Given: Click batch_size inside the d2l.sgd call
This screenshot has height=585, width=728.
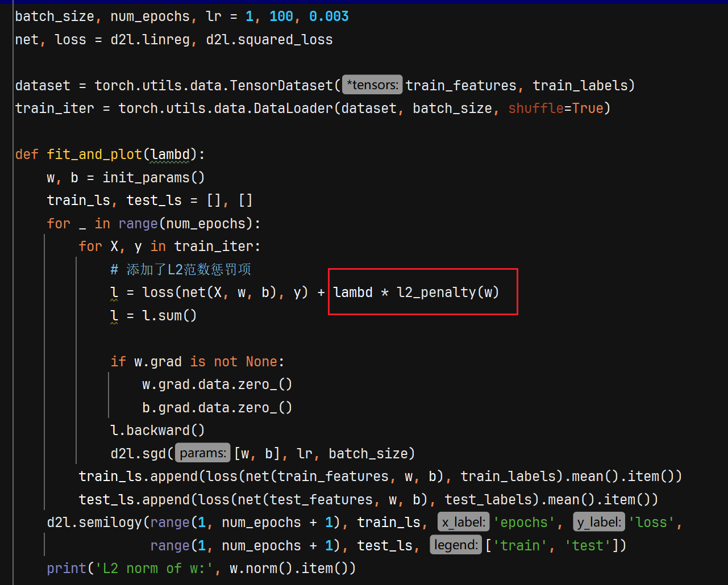Looking at the screenshot, I should pos(368,454).
